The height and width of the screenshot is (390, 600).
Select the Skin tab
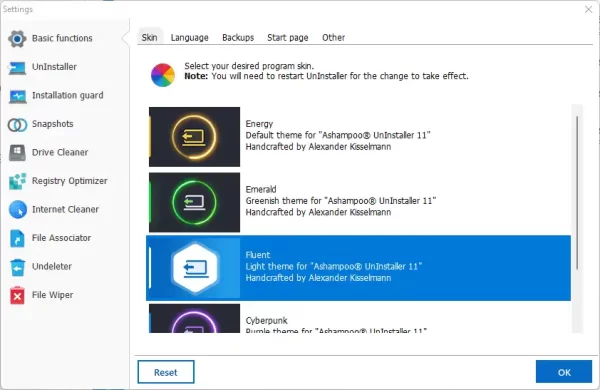pyautogui.click(x=149, y=38)
